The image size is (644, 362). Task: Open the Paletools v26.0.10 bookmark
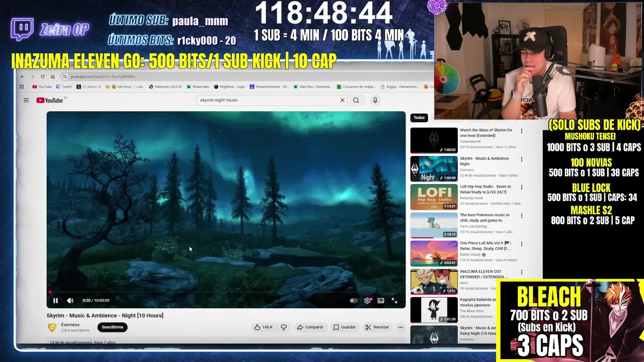[x=166, y=86]
